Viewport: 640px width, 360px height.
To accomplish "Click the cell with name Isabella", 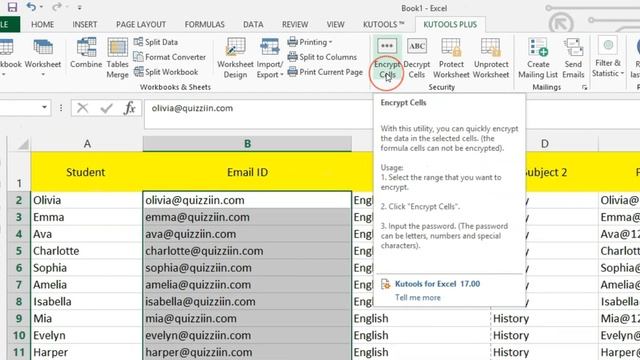I will tap(86, 302).
